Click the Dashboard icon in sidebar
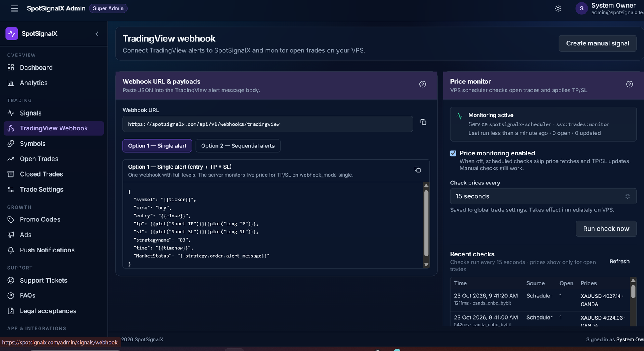644x351 pixels. point(11,68)
